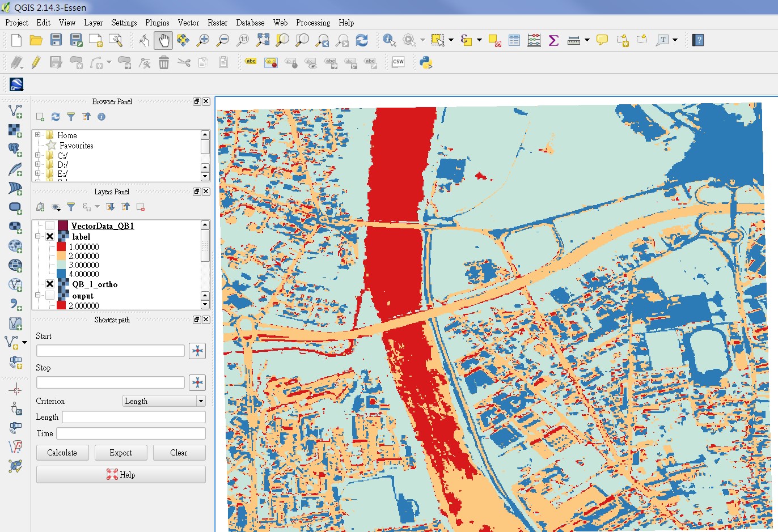This screenshot has width=778, height=532.
Task: Click blue swatch for label class 4.000000
Action: [x=61, y=274]
